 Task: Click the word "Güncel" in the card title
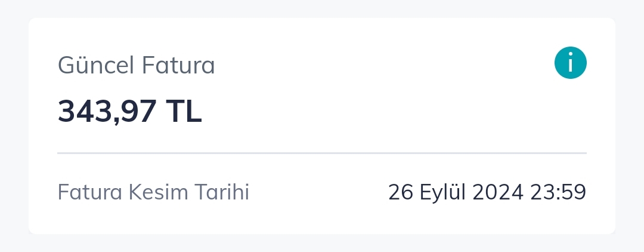point(96,65)
